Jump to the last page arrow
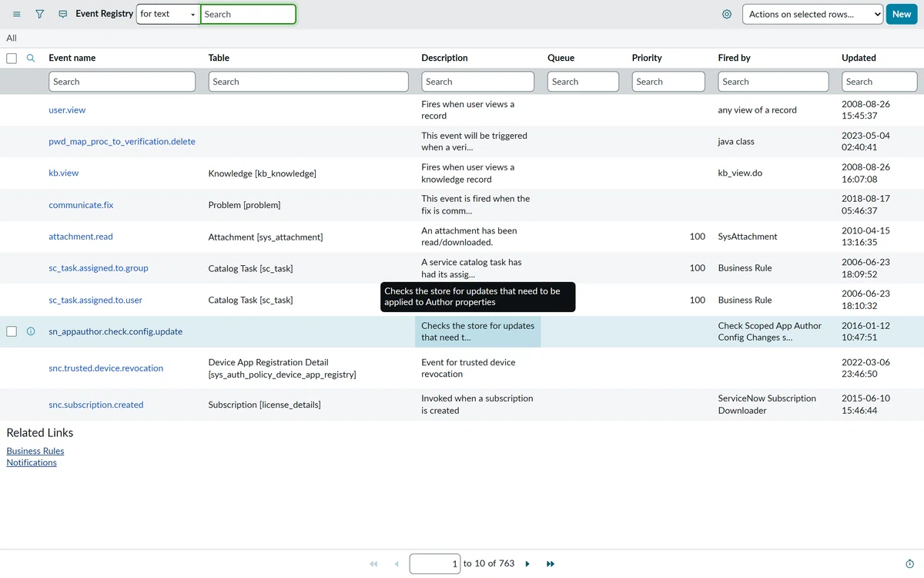The height and width of the screenshot is (578, 924). (551, 564)
